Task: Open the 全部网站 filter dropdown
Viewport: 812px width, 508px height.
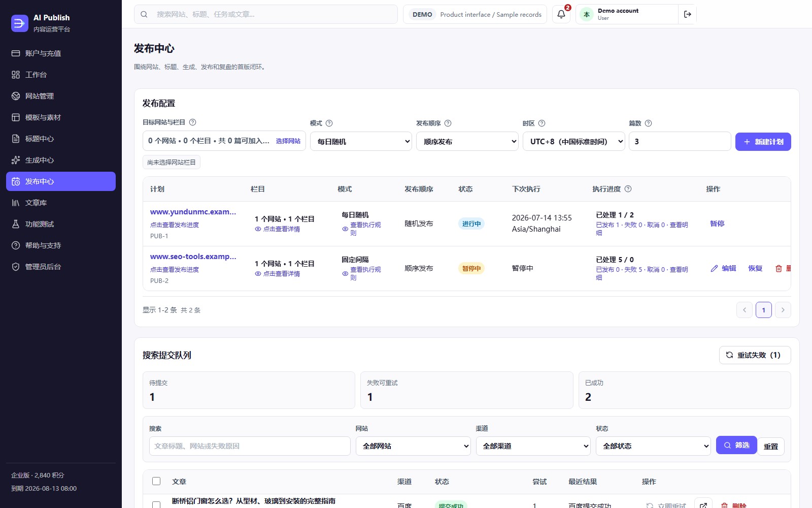Action: pyautogui.click(x=413, y=446)
